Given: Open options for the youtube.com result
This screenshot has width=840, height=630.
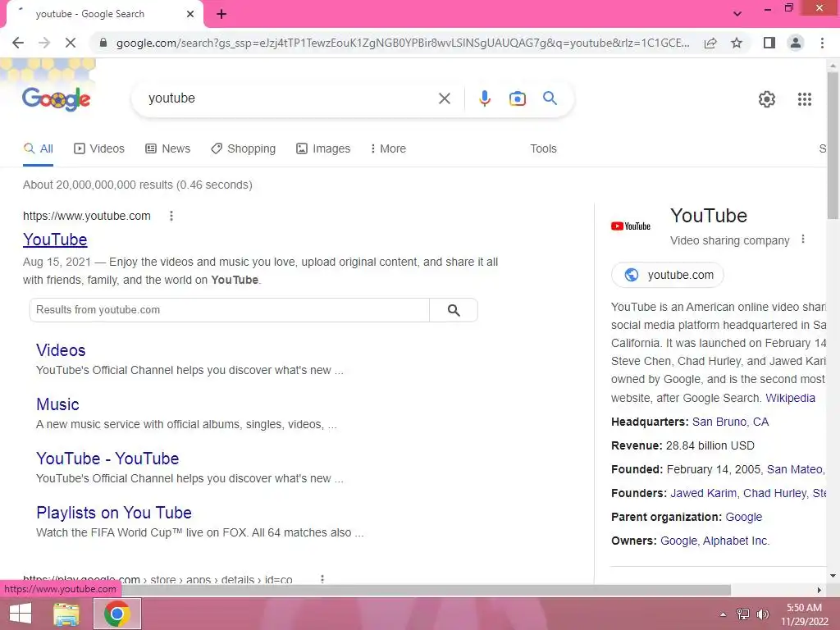Looking at the screenshot, I should (171, 216).
